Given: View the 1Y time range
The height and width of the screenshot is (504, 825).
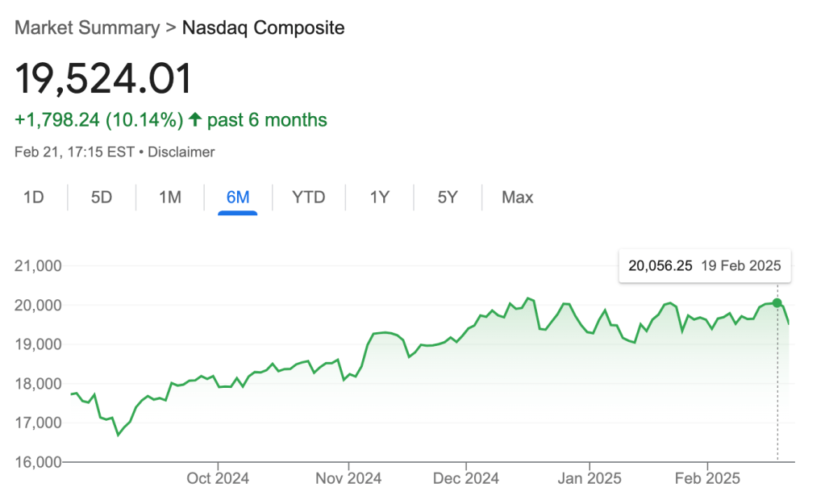Looking at the screenshot, I should (x=379, y=198).
